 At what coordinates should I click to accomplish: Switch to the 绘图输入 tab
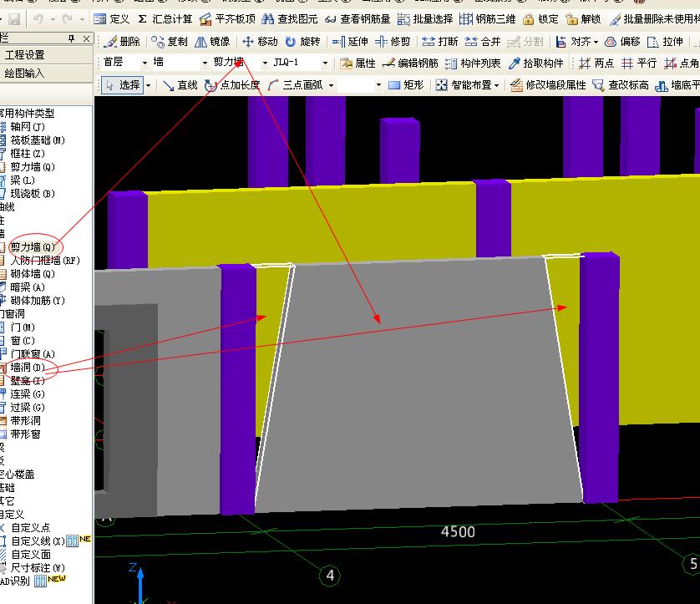(x=25, y=73)
